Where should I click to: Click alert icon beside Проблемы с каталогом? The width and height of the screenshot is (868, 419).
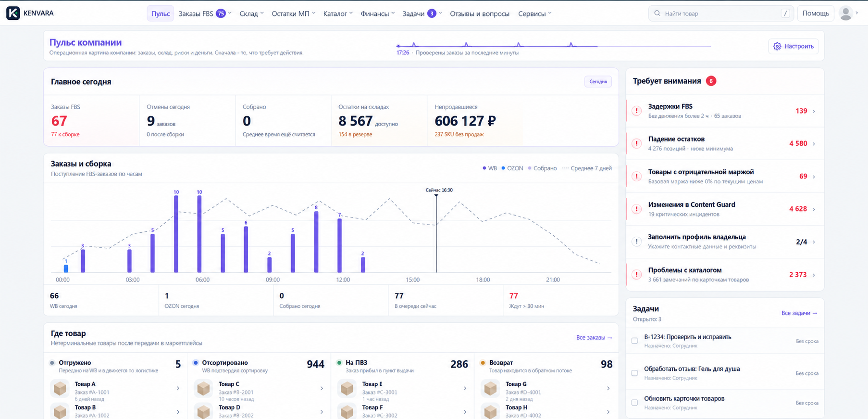pos(636,274)
